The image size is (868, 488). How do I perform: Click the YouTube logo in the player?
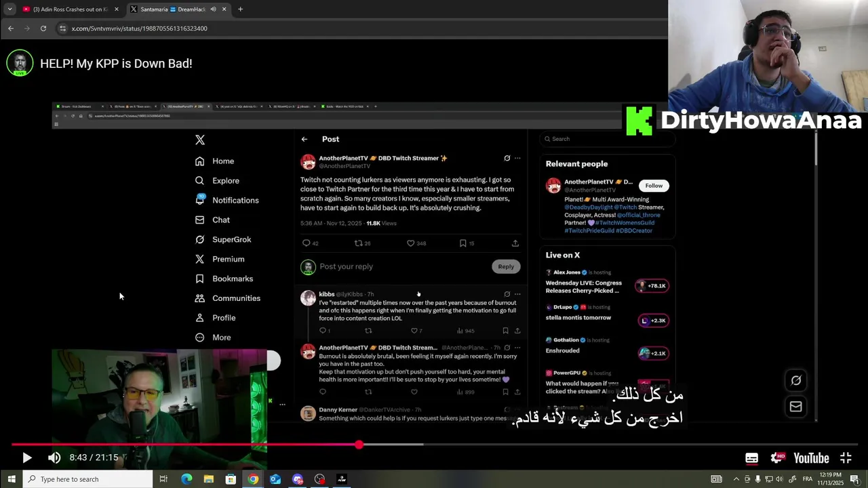[x=811, y=459]
